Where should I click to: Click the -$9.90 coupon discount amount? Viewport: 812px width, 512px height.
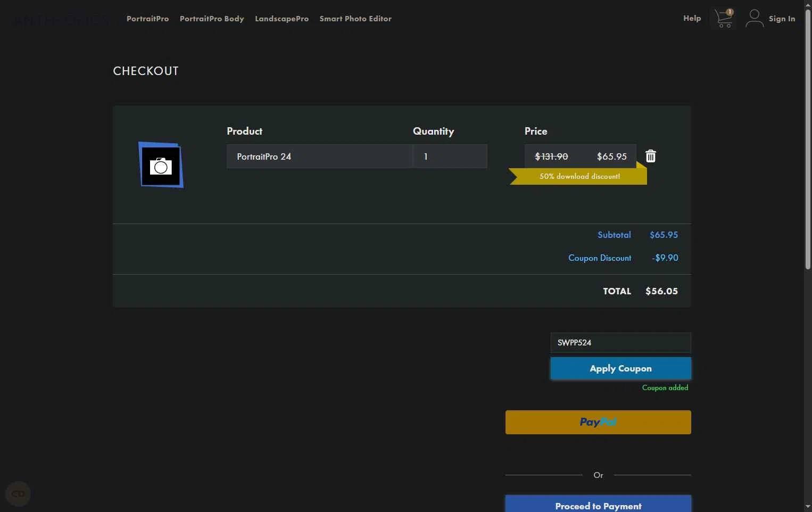click(x=665, y=258)
